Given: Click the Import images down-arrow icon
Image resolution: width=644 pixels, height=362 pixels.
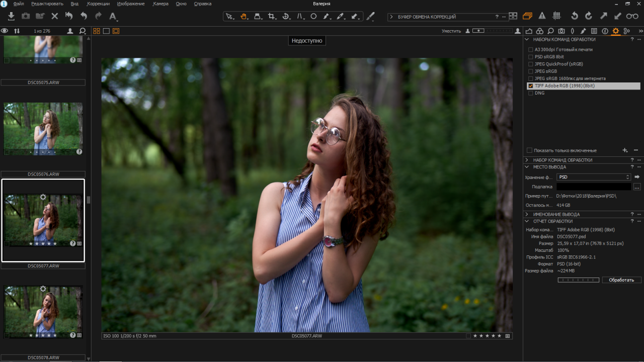Looking at the screenshot, I should (x=11, y=17).
